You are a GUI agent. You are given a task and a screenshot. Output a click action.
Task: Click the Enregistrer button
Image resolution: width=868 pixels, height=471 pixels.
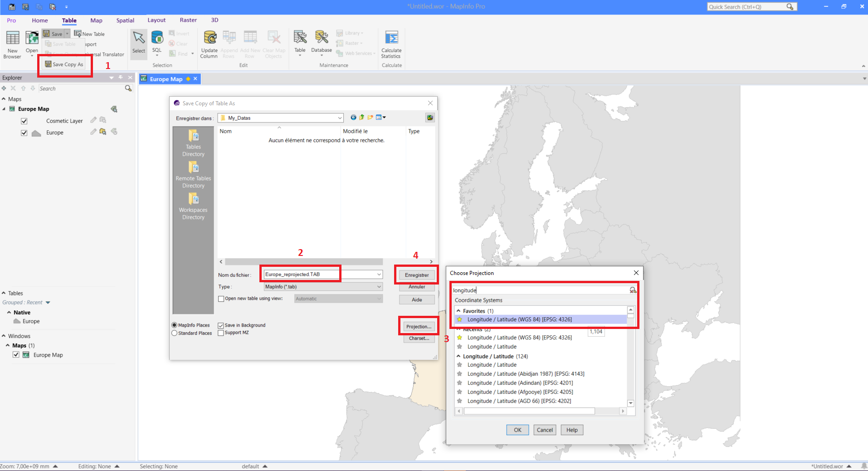[417, 275]
